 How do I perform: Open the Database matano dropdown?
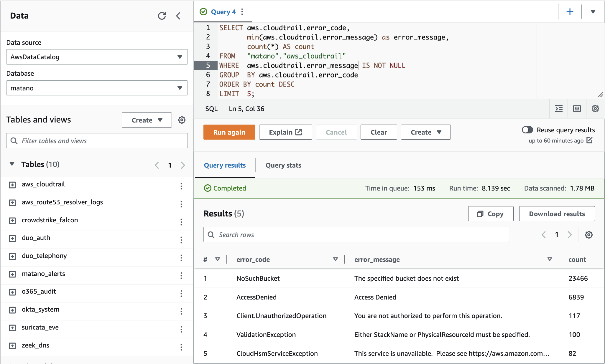click(x=97, y=88)
